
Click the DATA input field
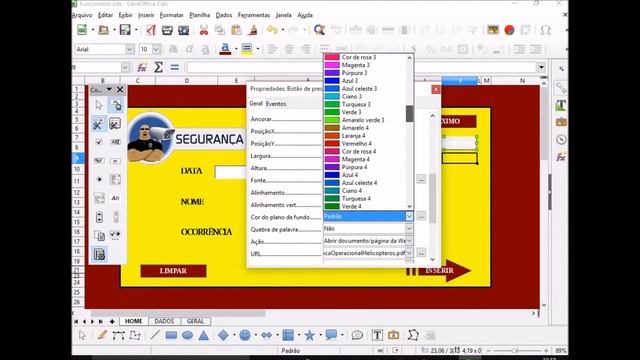pyautogui.click(x=231, y=172)
